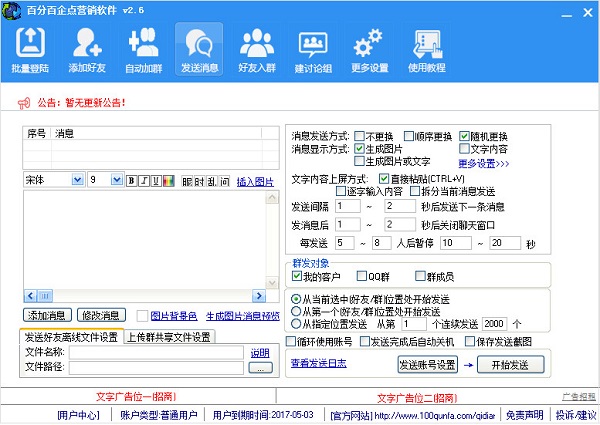
Task: Click the 眼 insert button
Action: (x=187, y=181)
